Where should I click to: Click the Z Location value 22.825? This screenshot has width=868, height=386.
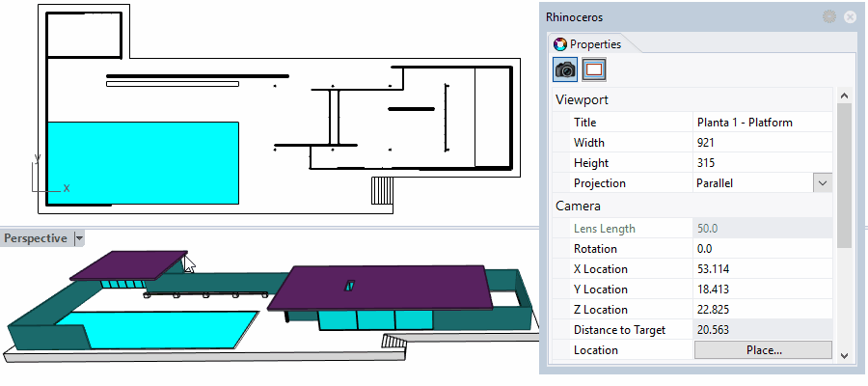pyautogui.click(x=762, y=310)
